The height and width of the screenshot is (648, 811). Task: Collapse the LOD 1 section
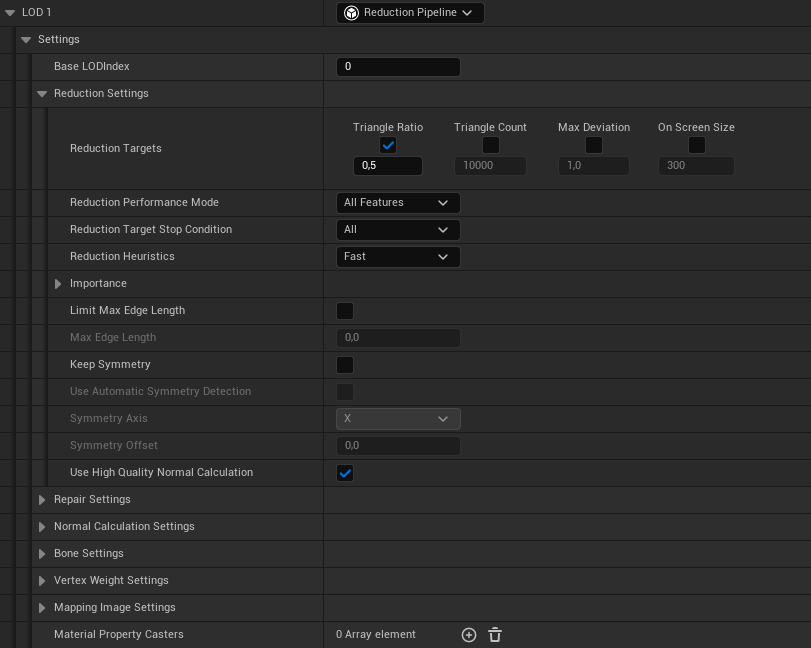click(10, 12)
